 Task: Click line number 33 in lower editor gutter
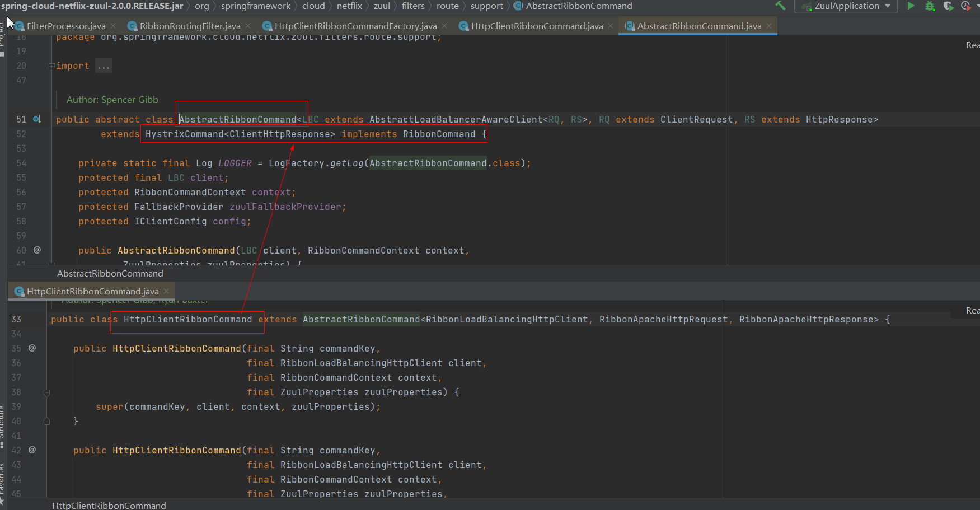[x=16, y=320]
